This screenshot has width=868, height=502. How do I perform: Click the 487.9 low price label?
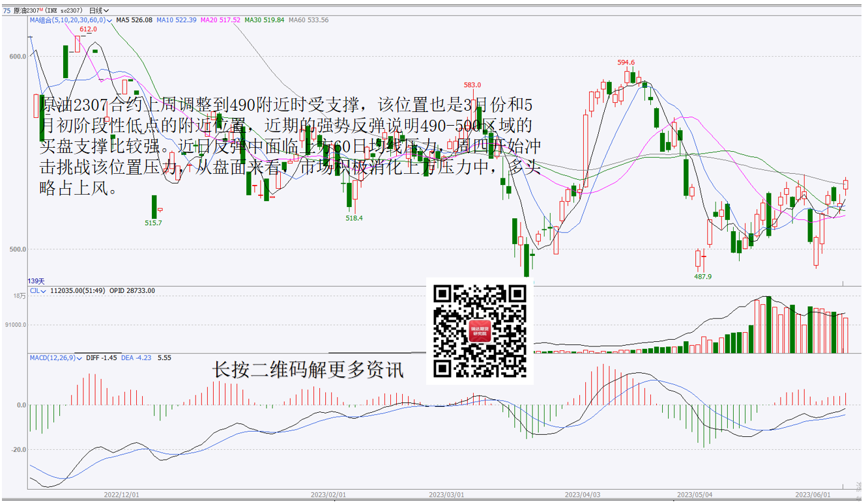point(702,277)
